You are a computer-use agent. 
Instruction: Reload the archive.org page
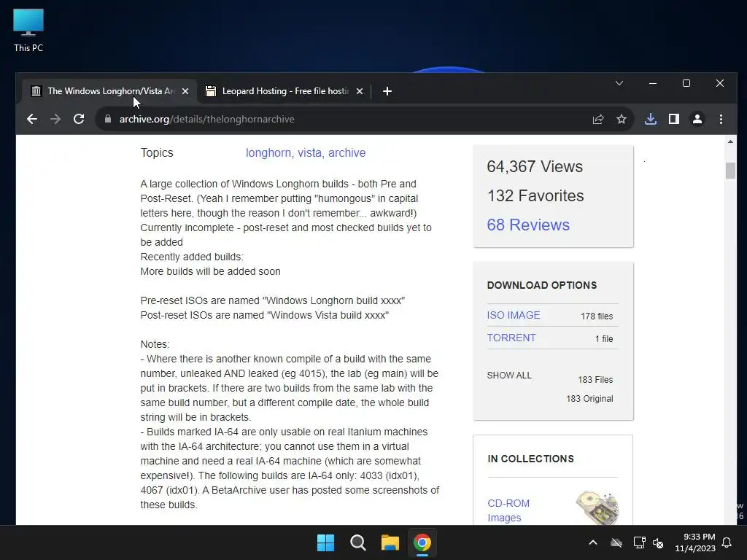(79, 119)
